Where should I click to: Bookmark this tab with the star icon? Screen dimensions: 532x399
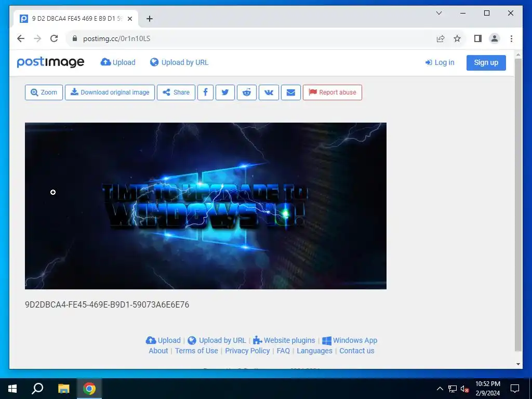click(x=457, y=38)
